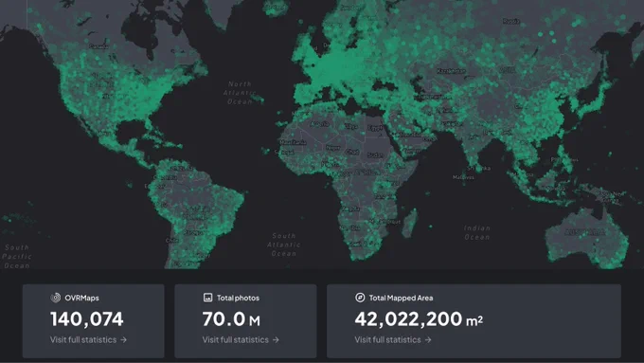The width and height of the screenshot is (644, 363).
Task: Click the Maldives label on the map
Action: 463,177
